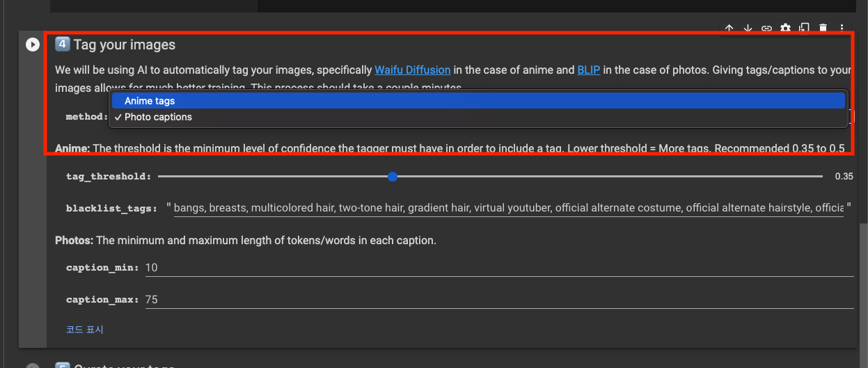This screenshot has width=868, height=368.
Task: Click the blacklist_tags text field
Action: 508,207
